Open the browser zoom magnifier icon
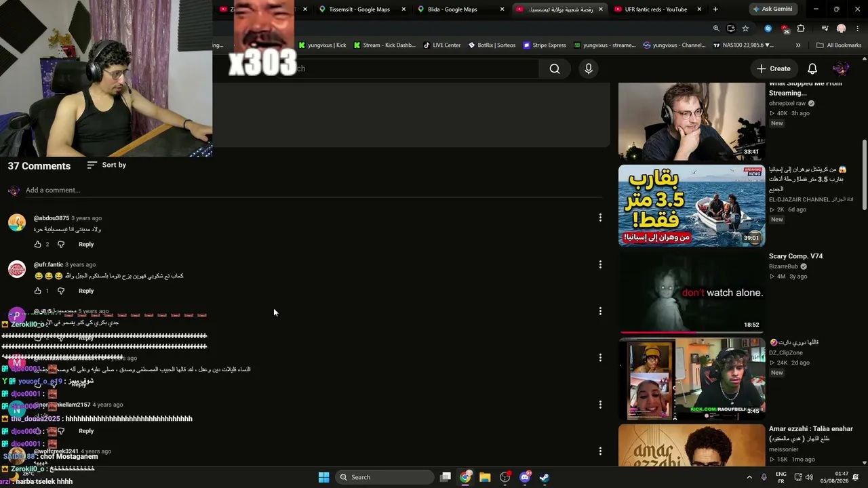Screen dimensions: 868x488 click(716, 28)
